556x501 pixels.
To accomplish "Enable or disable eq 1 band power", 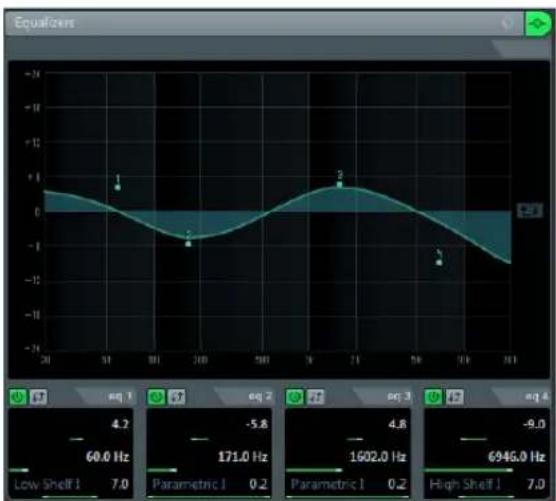I will coord(18,397).
